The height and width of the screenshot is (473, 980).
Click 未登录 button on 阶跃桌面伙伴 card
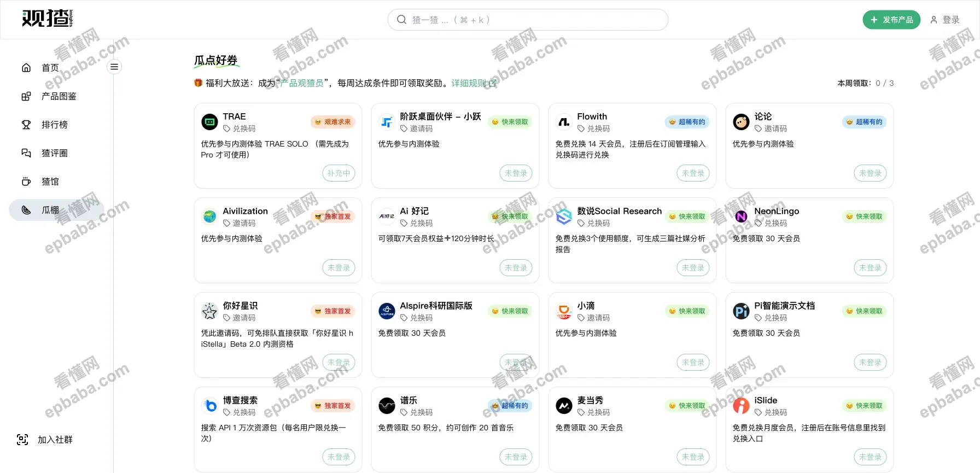(x=516, y=173)
